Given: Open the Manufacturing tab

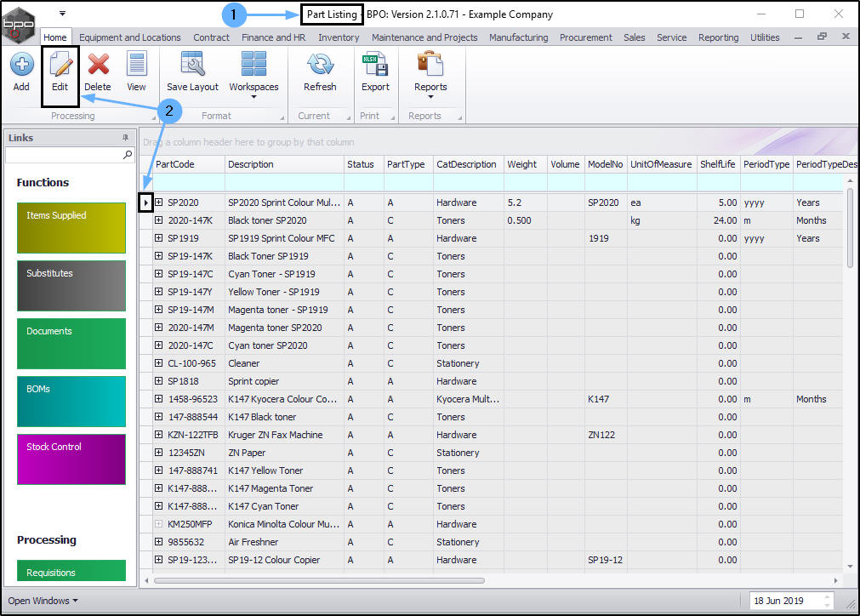Looking at the screenshot, I should click(518, 37).
